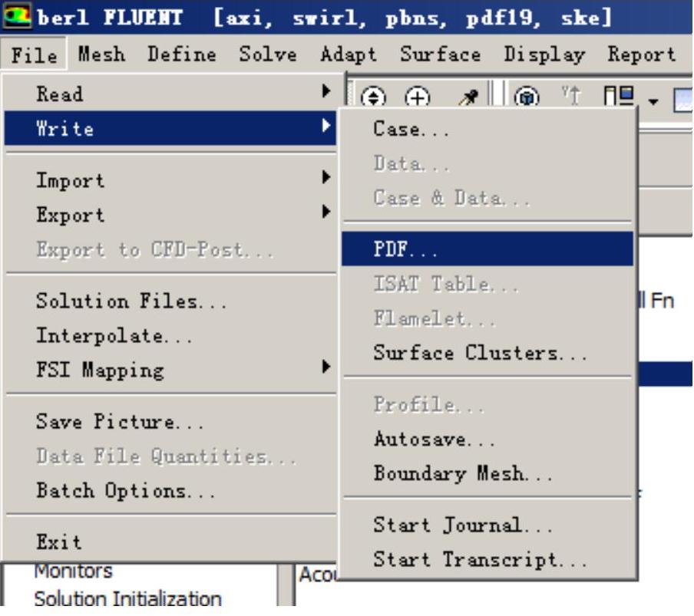Open Batch Options... from File menu
Image resolution: width=694 pixels, height=616 pixels.
point(170,490)
